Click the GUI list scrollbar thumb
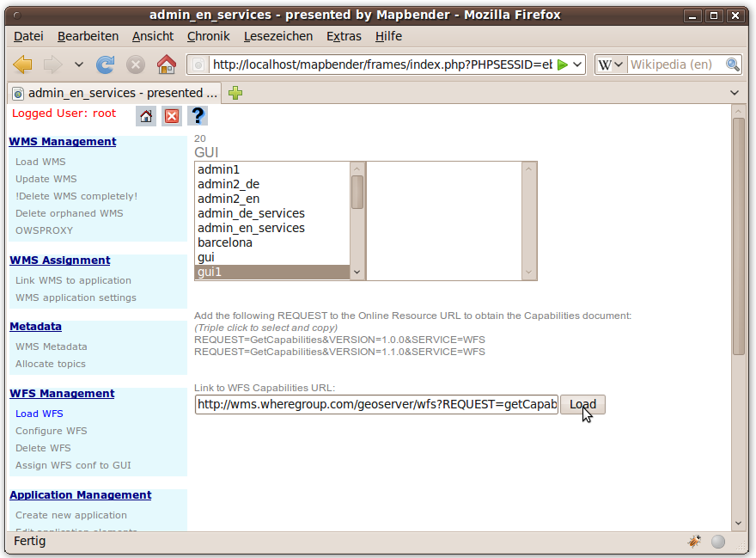 pyautogui.click(x=357, y=192)
